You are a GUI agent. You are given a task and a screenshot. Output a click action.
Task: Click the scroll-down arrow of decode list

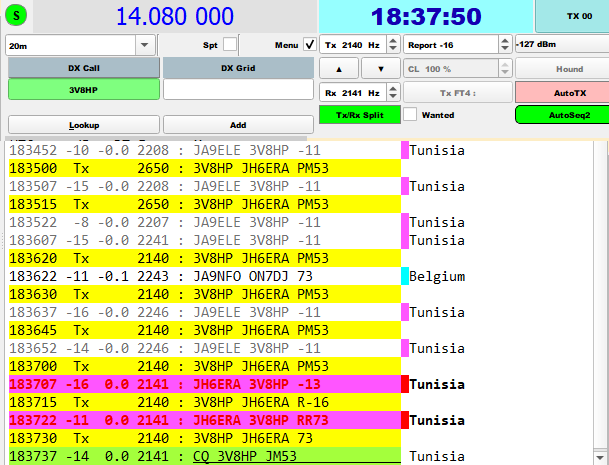[600, 457]
